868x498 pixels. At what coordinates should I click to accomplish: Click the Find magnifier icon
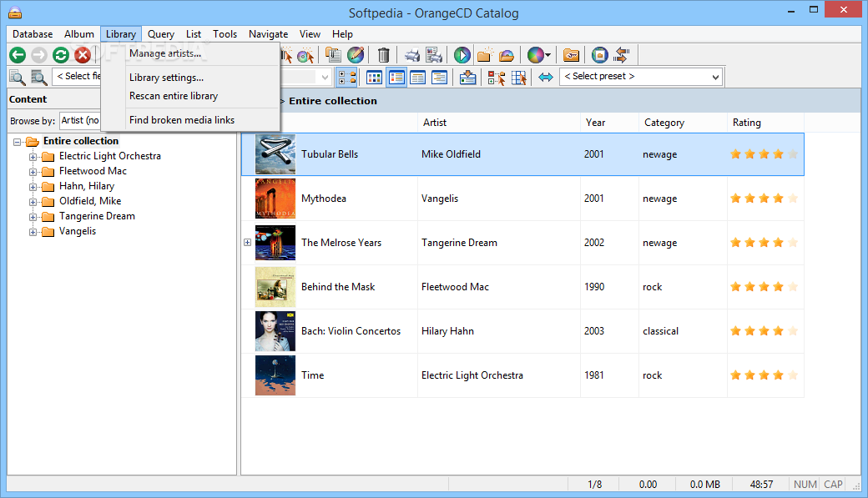coord(18,78)
